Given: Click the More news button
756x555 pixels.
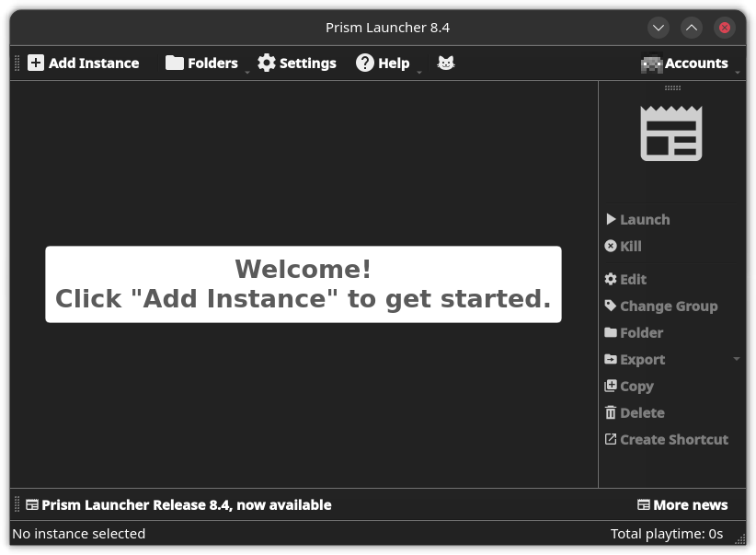Looking at the screenshot, I should [682, 504].
